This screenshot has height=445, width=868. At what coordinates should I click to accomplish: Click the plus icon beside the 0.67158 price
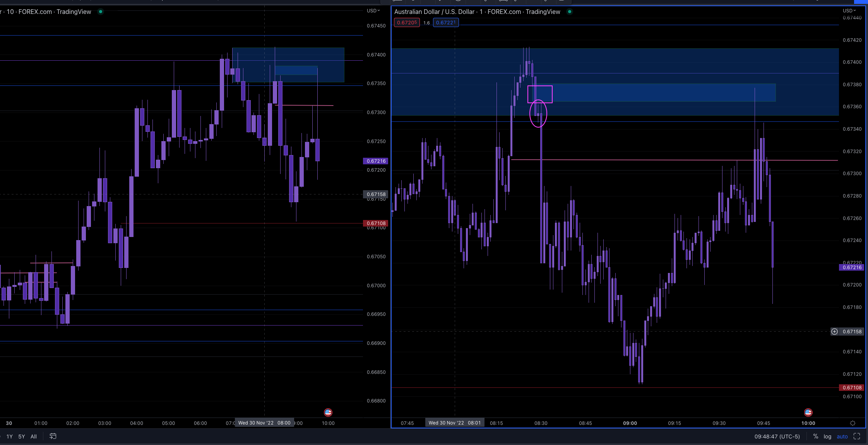click(834, 332)
